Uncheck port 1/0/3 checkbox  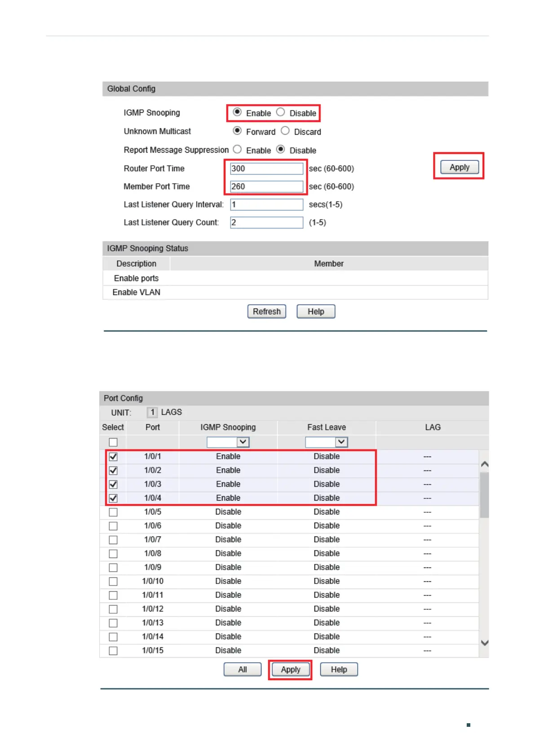point(113,484)
